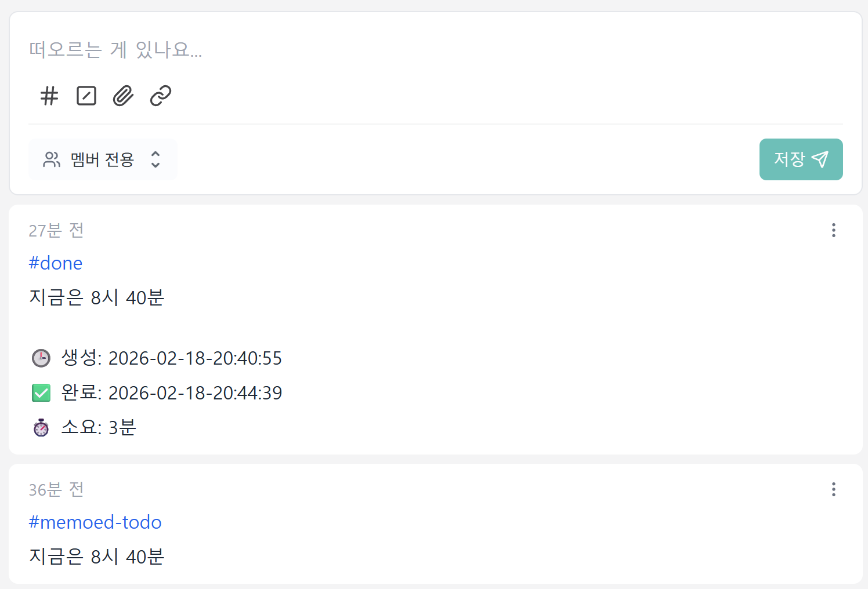Open the #done tag link
Viewport: 868px width, 589px height.
click(56, 263)
